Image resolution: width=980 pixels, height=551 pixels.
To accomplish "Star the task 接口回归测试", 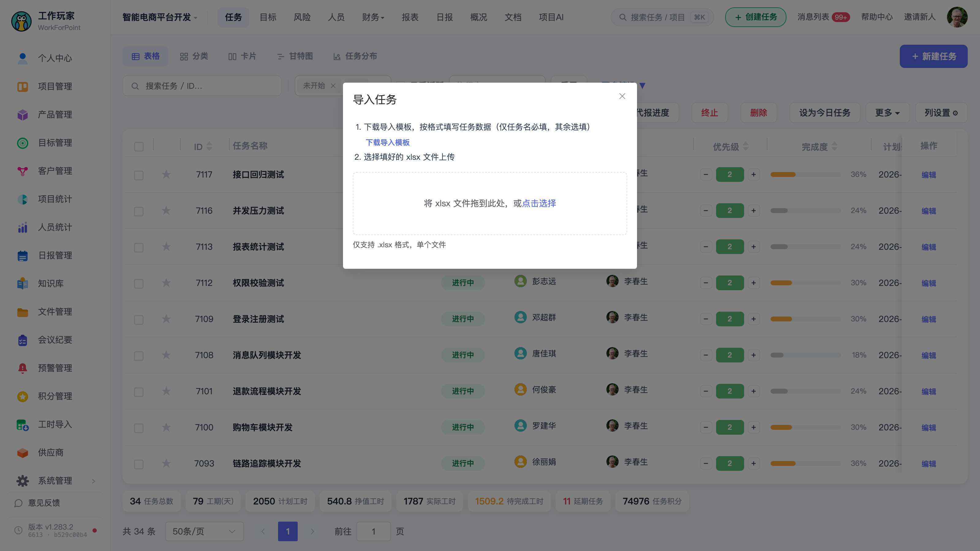I will [x=166, y=174].
